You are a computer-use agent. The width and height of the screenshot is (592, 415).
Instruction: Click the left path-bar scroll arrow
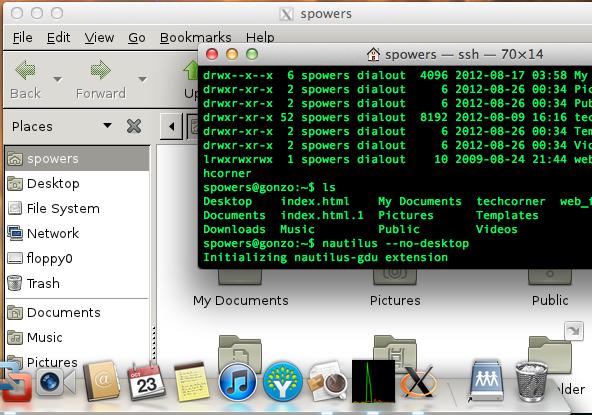click(x=171, y=127)
